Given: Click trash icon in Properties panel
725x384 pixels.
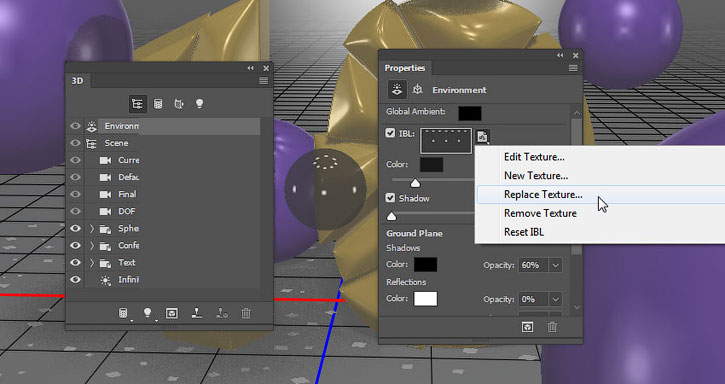Looking at the screenshot, I should pyautogui.click(x=552, y=327).
